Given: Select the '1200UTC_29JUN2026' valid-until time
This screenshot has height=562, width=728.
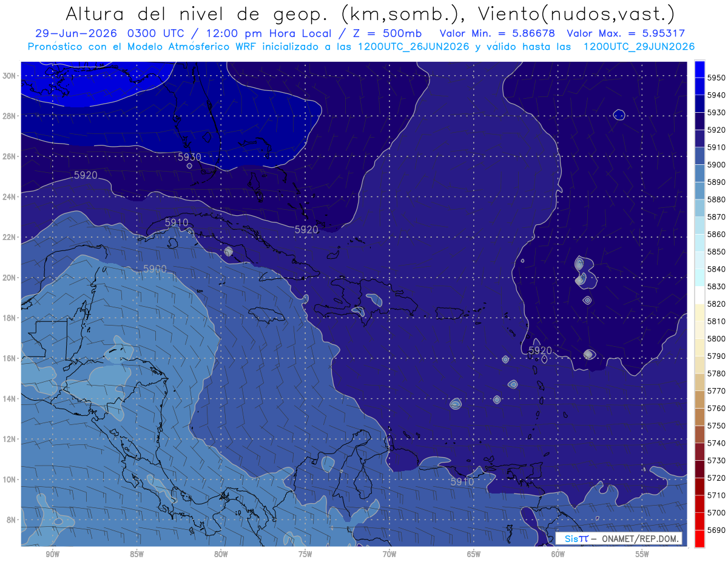Looking at the screenshot, I should [x=639, y=47].
